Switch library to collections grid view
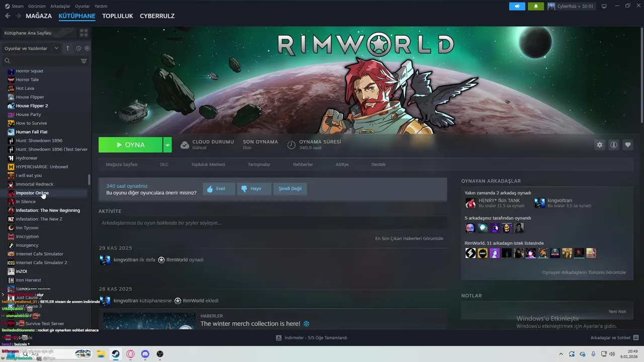The height and width of the screenshot is (362, 644). click(x=84, y=33)
